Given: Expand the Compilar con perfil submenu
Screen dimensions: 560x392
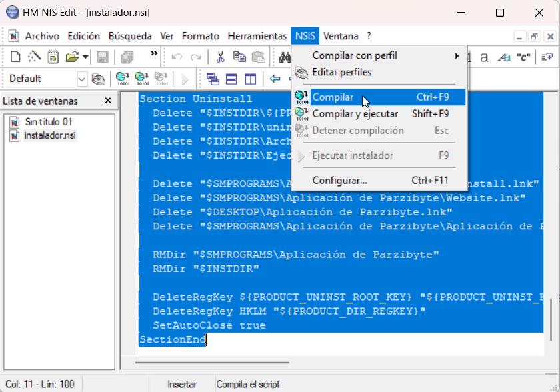Looking at the screenshot, I should coord(379,56).
